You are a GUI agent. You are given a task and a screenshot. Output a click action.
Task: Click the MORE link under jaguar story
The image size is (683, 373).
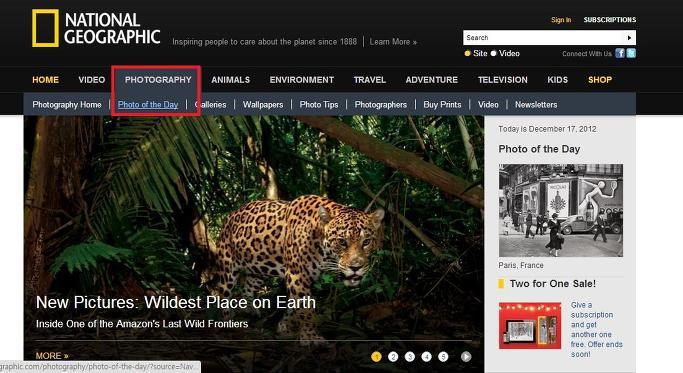pos(52,356)
